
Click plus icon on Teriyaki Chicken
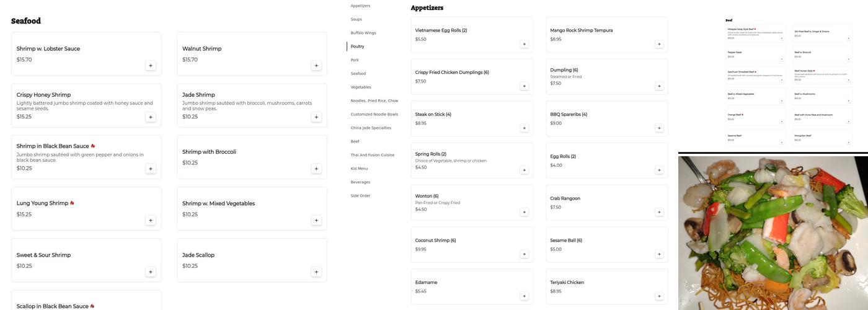659,296
